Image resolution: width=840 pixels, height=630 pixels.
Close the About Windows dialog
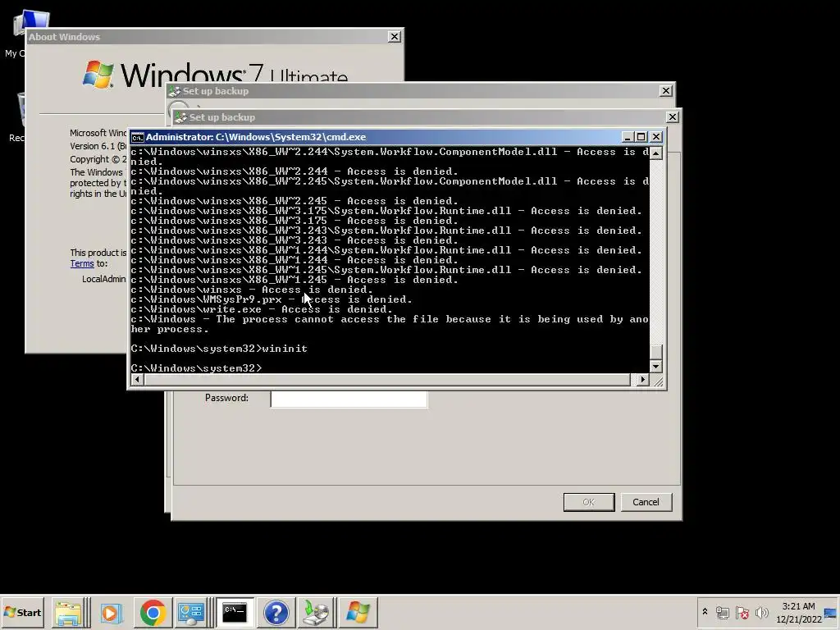coord(395,36)
